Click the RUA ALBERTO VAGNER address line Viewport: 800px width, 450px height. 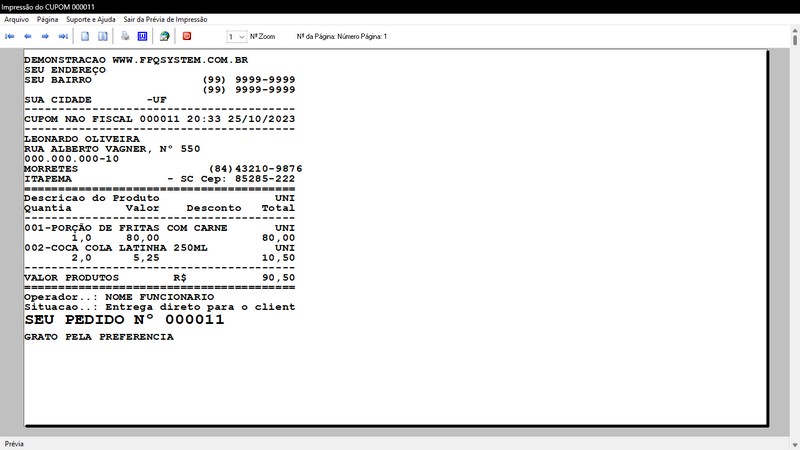tap(112, 149)
